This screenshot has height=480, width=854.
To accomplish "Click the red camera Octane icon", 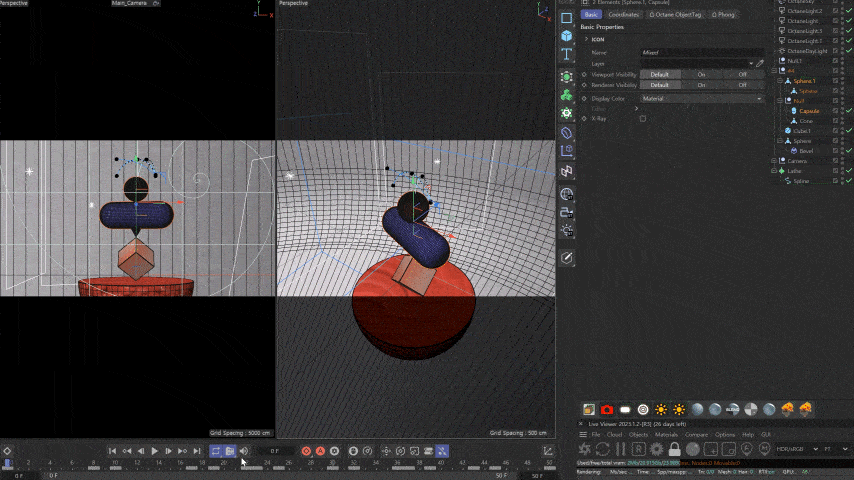I will point(607,409).
